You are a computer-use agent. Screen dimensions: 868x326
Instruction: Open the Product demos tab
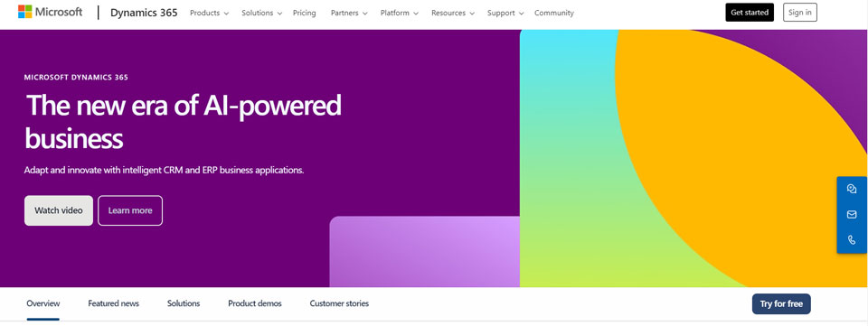tap(255, 303)
